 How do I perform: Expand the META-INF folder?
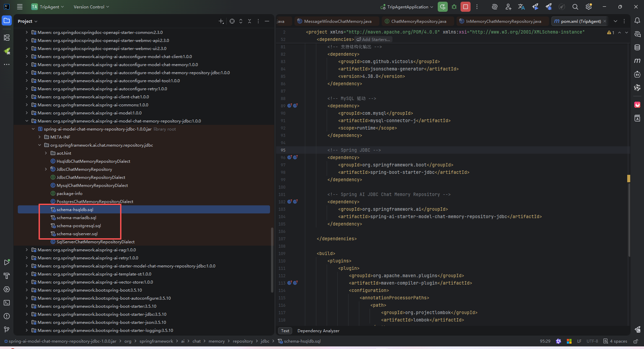(40, 137)
